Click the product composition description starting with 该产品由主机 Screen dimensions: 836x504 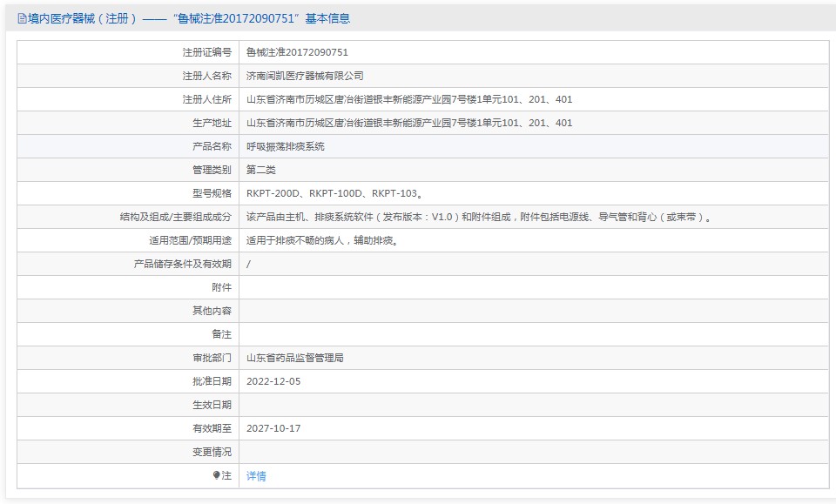pos(479,217)
